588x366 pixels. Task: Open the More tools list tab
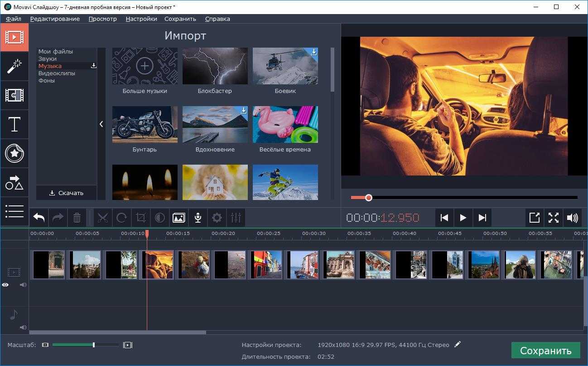14,211
